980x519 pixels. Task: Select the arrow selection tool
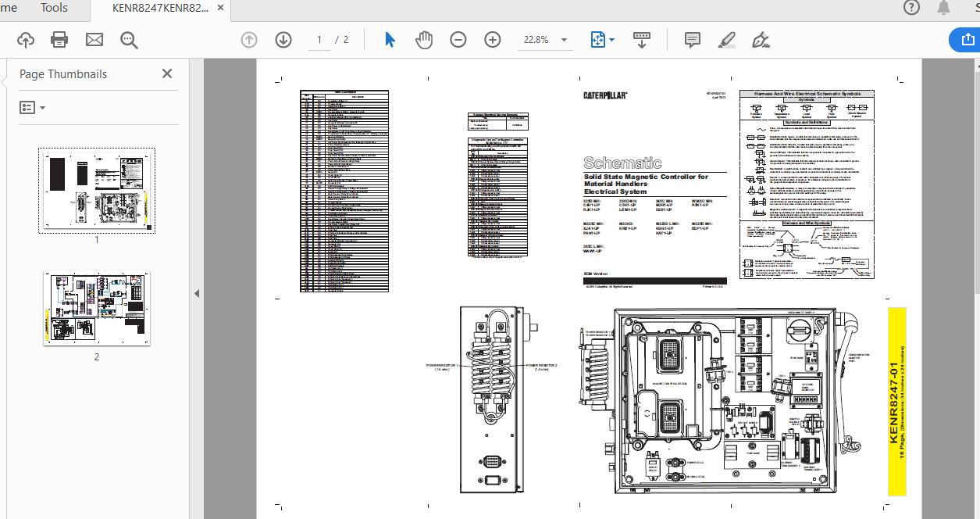pyautogui.click(x=390, y=40)
